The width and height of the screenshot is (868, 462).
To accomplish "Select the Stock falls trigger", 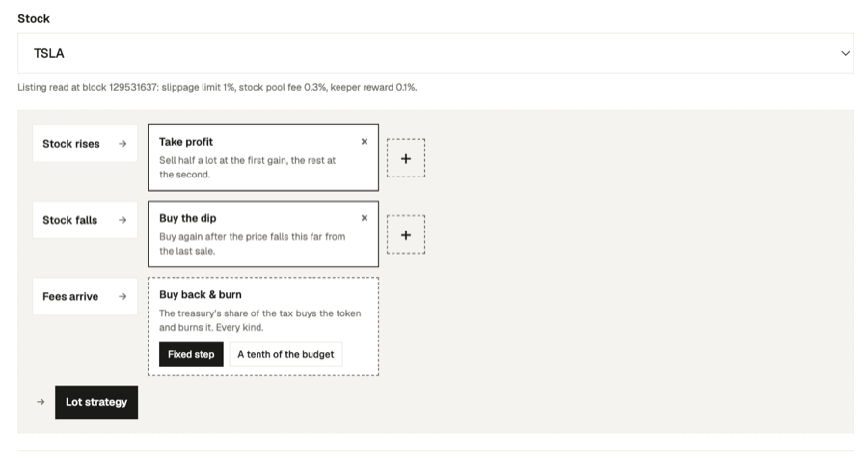I will coord(85,220).
